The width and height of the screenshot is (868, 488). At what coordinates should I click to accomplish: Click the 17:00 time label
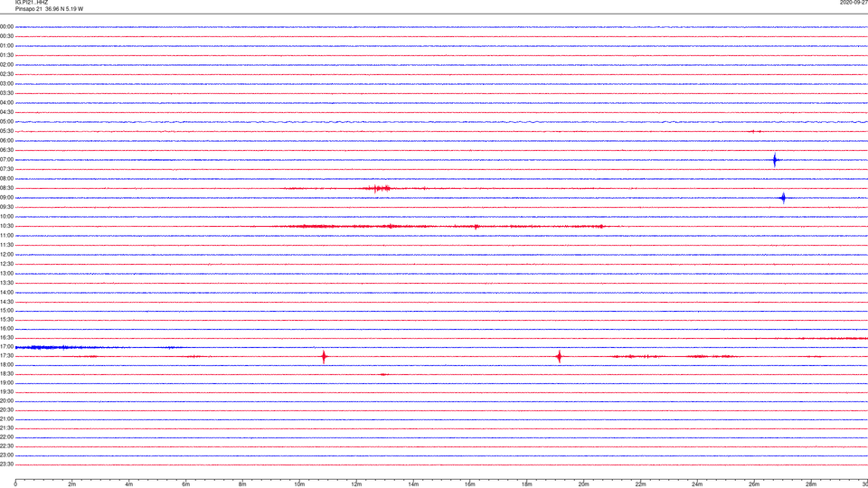pyautogui.click(x=6, y=347)
